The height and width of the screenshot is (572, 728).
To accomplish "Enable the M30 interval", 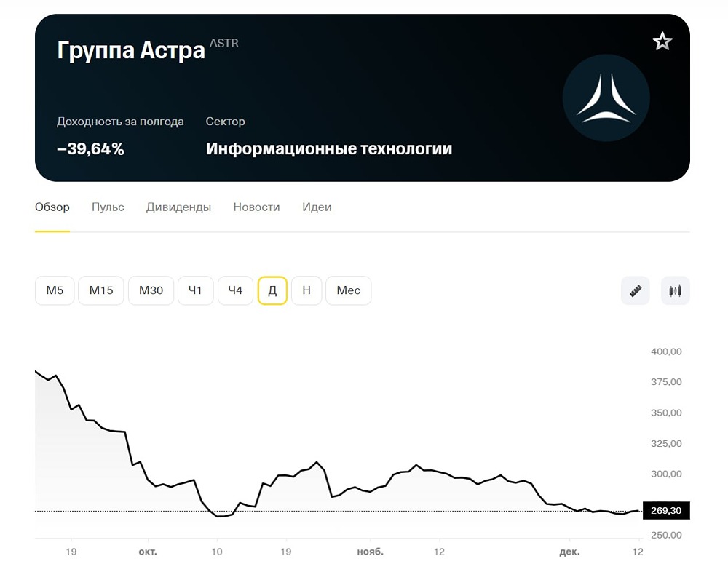I will pos(151,290).
